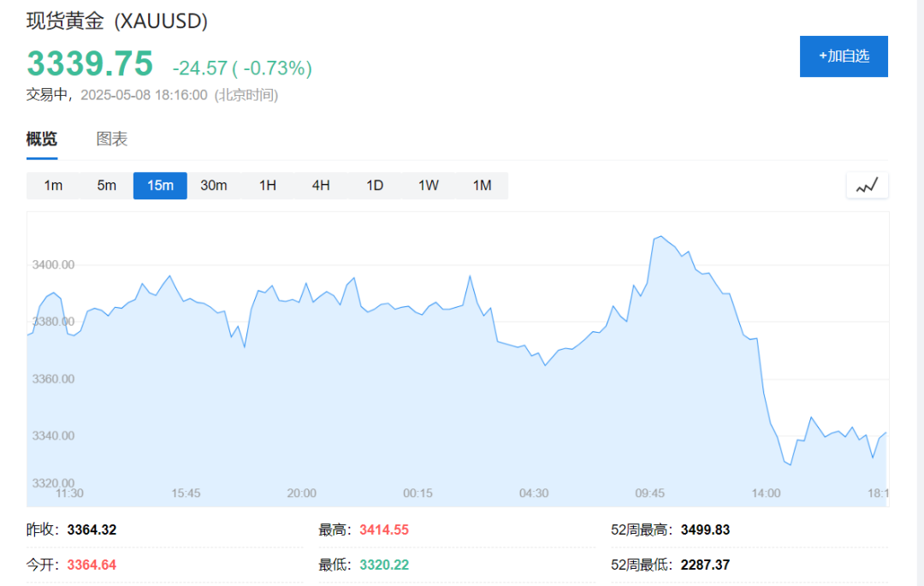Choose the 4H interval
924x586 pixels.
[x=321, y=186]
